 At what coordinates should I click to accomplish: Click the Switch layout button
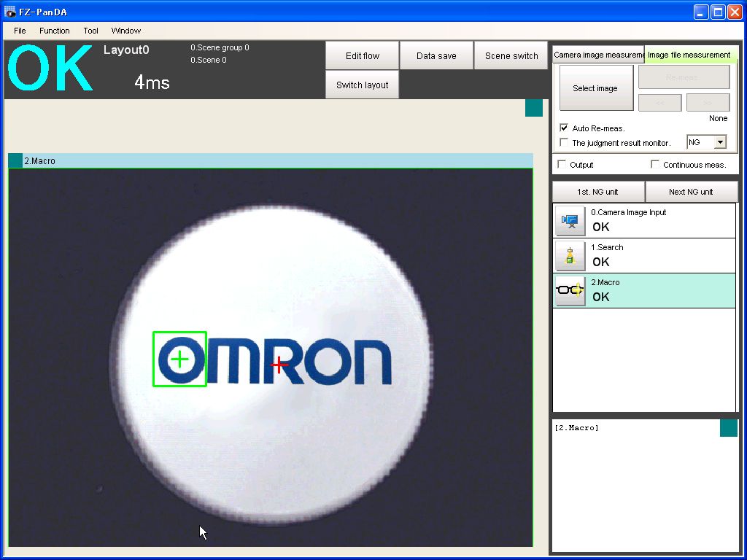[362, 85]
